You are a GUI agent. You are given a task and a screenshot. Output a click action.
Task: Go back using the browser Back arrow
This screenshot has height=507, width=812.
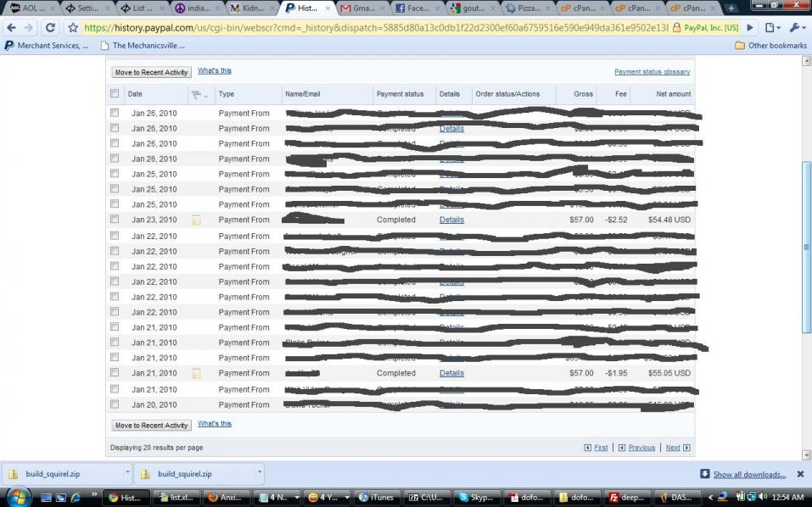(x=11, y=27)
